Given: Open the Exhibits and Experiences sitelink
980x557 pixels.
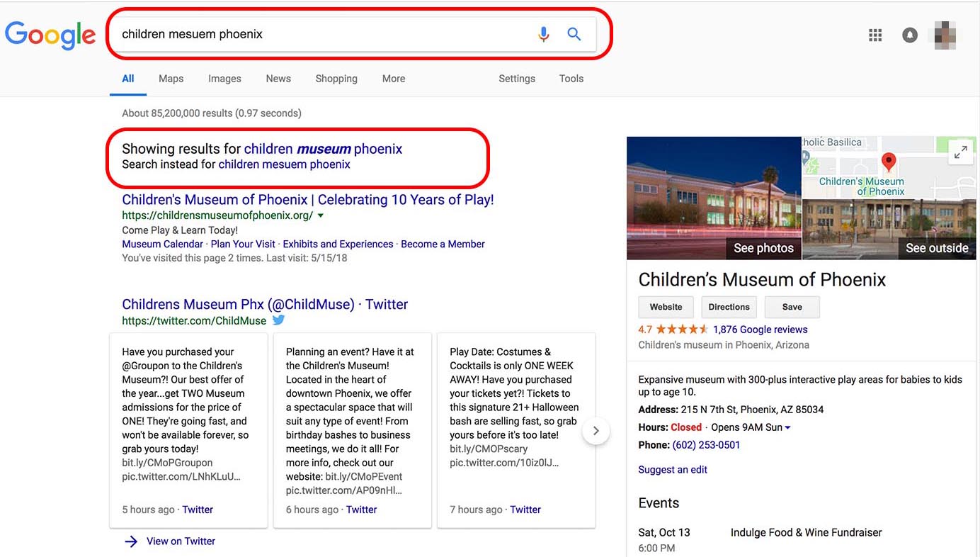Looking at the screenshot, I should coord(338,244).
